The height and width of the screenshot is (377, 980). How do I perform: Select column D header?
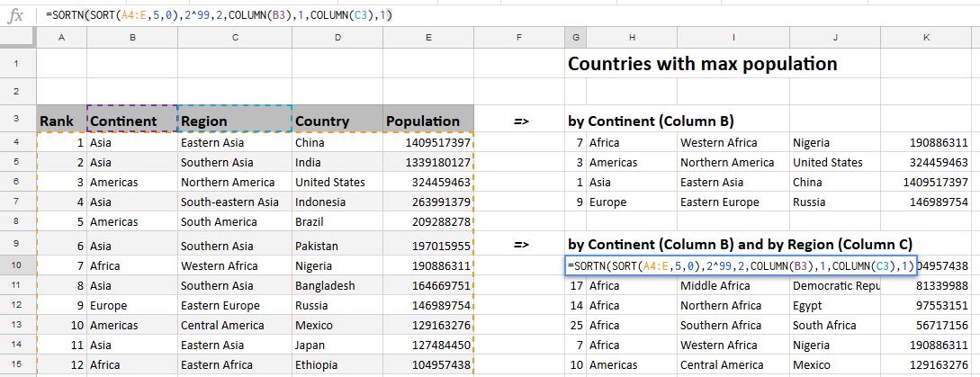(337, 38)
